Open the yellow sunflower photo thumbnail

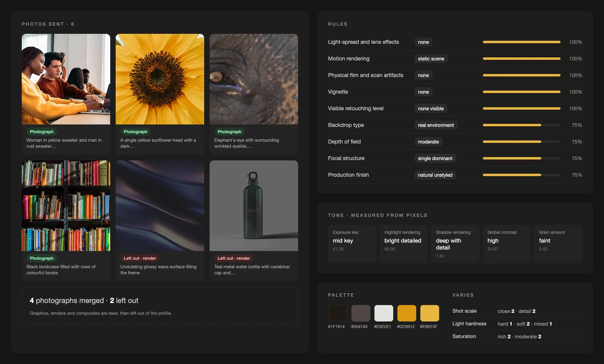pyautogui.click(x=160, y=79)
